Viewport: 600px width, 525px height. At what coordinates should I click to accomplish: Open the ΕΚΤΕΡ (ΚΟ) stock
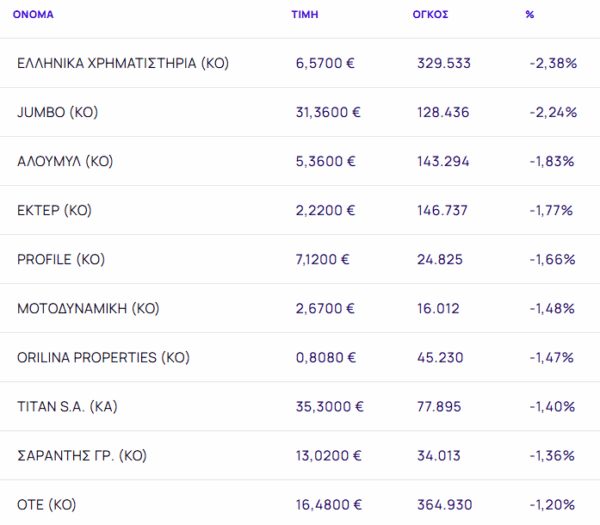pyautogui.click(x=55, y=210)
